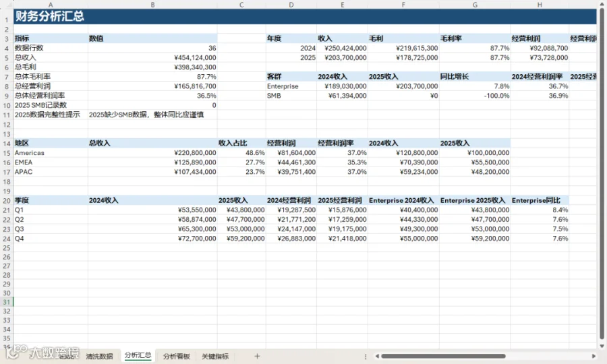The height and width of the screenshot is (364, 607).
Task: Select the 指标 header cell
Action: (x=51, y=38)
